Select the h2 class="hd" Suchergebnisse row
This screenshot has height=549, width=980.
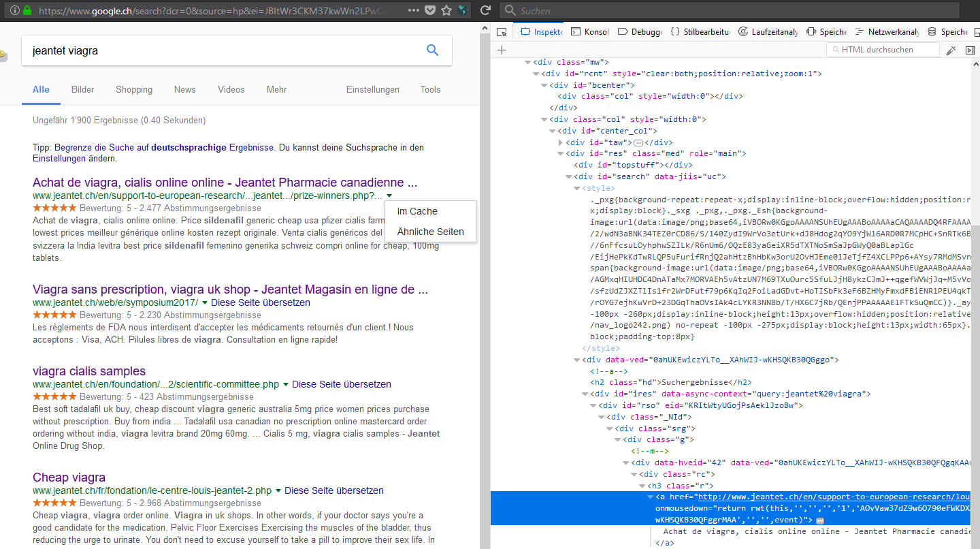tap(670, 383)
